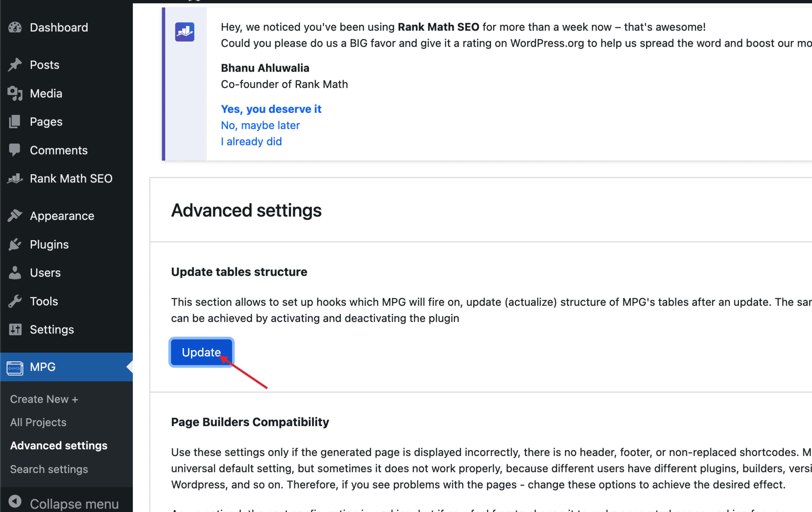812x512 pixels.
Task: Open Create New + submenu item
Action: click(44, 399)
